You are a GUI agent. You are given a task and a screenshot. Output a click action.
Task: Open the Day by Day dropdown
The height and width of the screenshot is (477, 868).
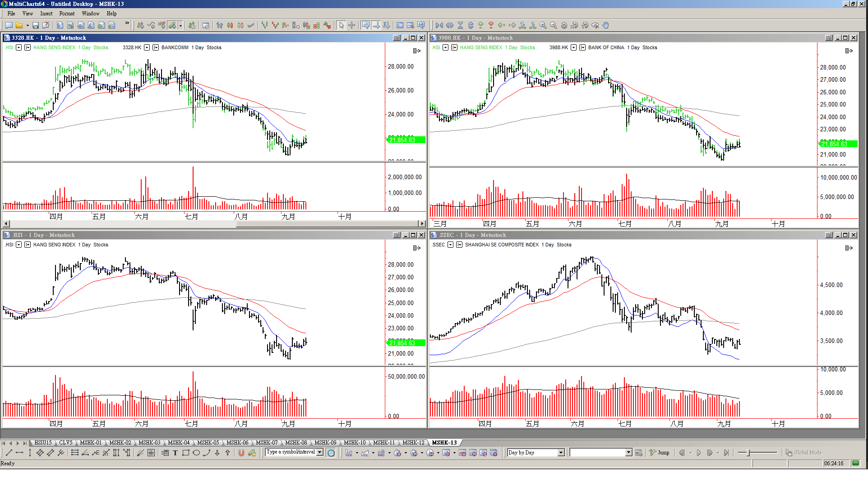tap(561, 453)
